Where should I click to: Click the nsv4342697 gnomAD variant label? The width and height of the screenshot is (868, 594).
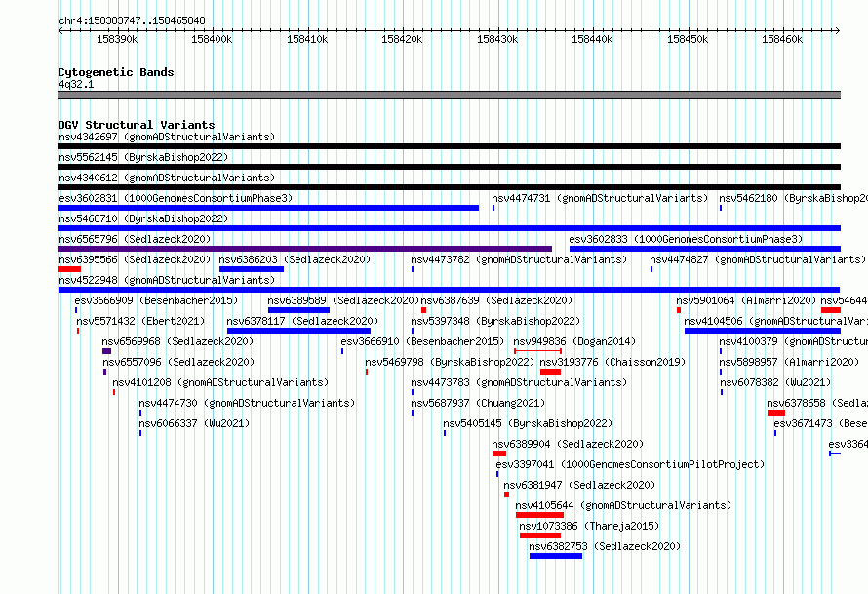coord(167,137)
